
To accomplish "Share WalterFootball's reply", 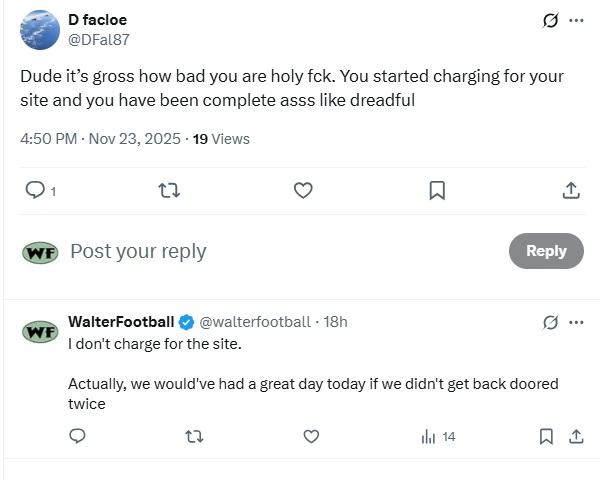I will (x=576, y=436).
